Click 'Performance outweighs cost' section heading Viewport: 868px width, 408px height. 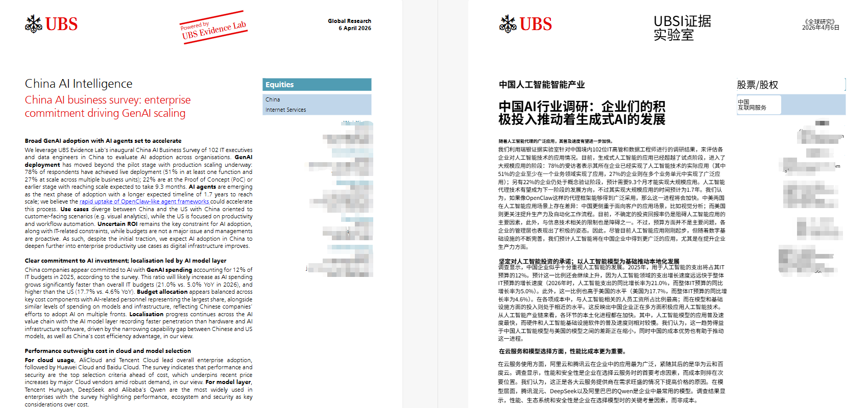pyautogui.click(x=108, y=351)
